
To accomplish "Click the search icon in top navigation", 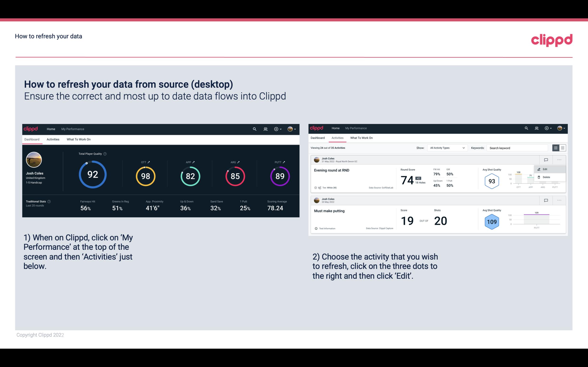I will [254, 129].
